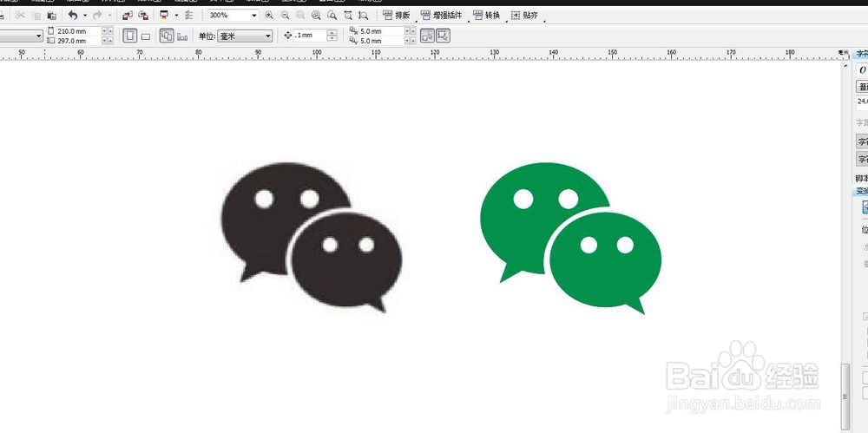Open the 单位 units dropdown showing 毫米

245,36
